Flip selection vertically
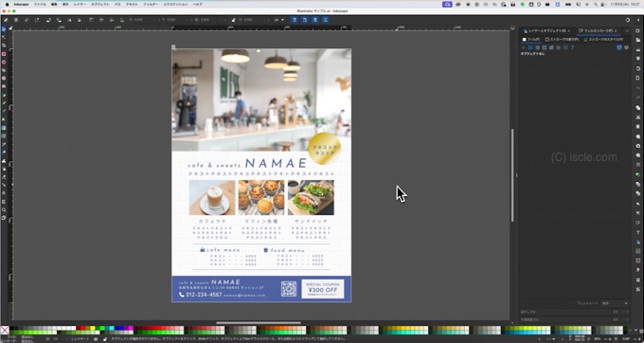 click(x=80, y=20)
